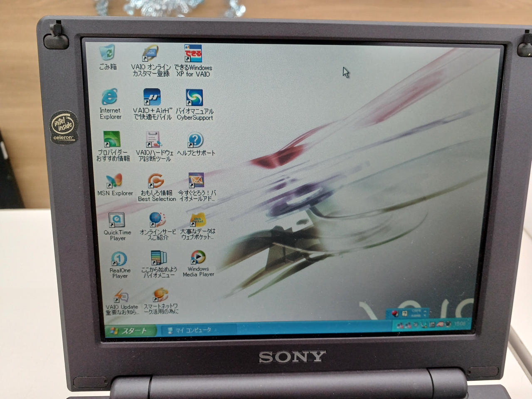Open ヘルプとサポート help shortcut

coord(195,140)
